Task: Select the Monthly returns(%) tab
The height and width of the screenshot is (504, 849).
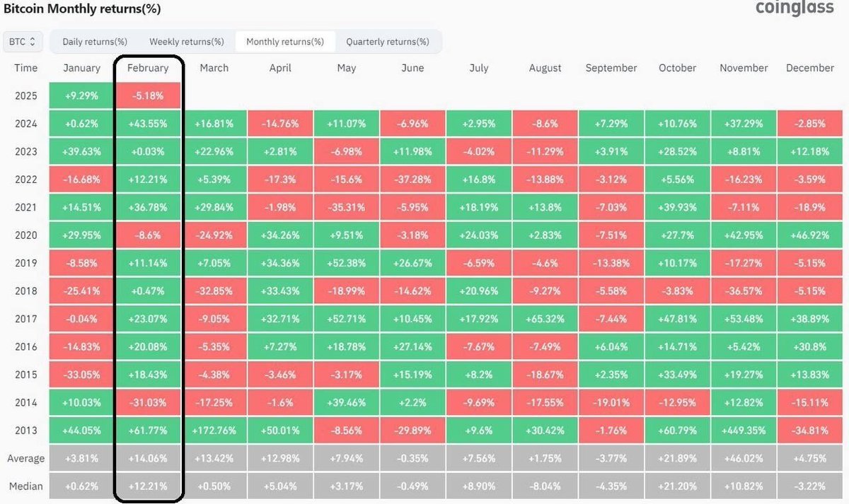Action: 285,41
